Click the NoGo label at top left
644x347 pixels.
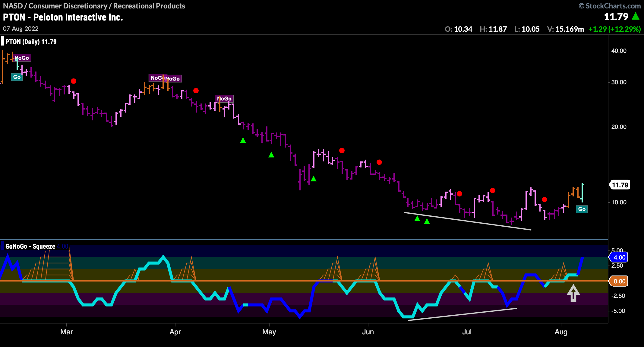pos(22,58)
